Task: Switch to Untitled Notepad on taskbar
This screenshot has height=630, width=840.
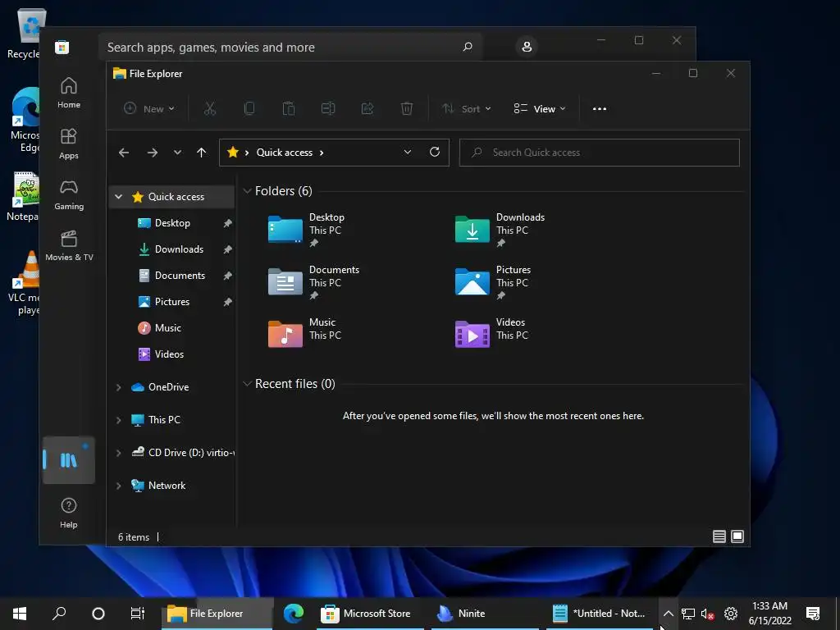Action: 600,614
